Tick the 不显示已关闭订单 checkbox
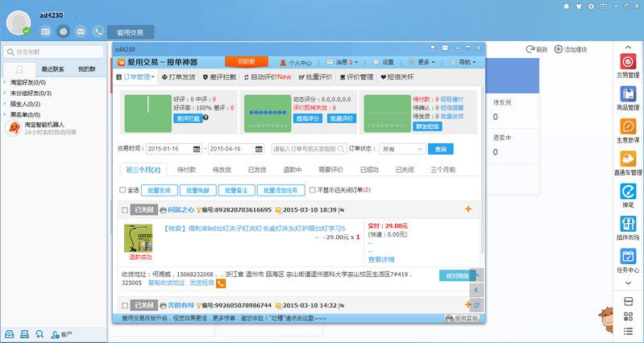 tap(312, 190)
